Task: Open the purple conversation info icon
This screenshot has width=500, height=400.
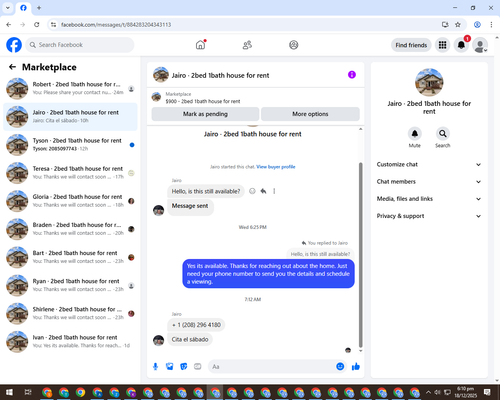Action: 352,75
